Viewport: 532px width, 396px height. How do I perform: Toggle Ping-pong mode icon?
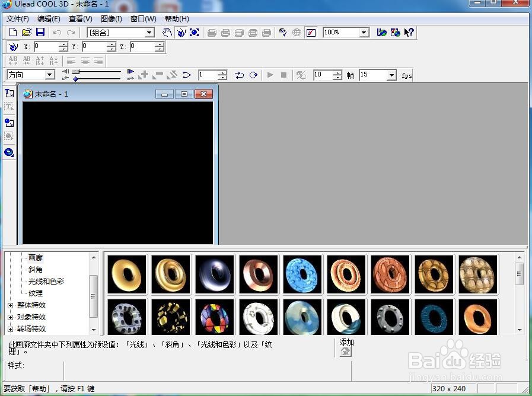(x=239, y=75)
